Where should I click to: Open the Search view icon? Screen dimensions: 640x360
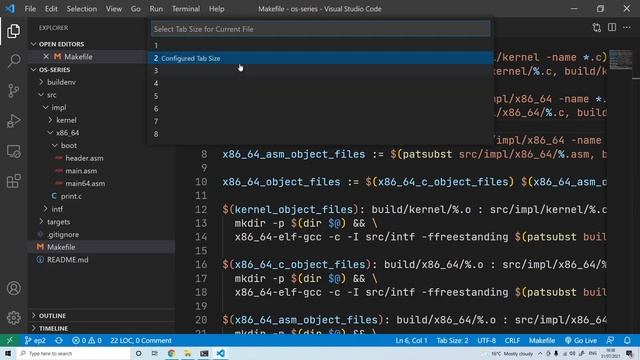click(13, 61)
